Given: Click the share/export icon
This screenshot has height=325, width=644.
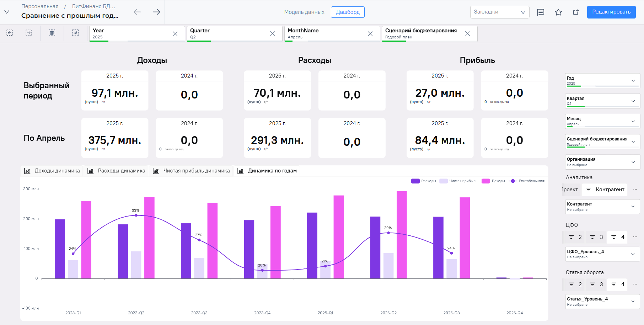Looking at the screenshot, I should pos(576,12).
